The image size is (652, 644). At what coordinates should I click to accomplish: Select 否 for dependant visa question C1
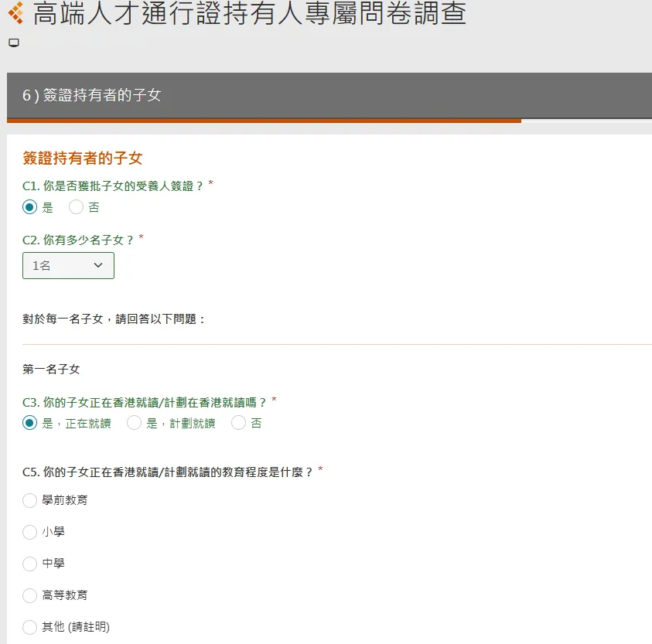77,207
